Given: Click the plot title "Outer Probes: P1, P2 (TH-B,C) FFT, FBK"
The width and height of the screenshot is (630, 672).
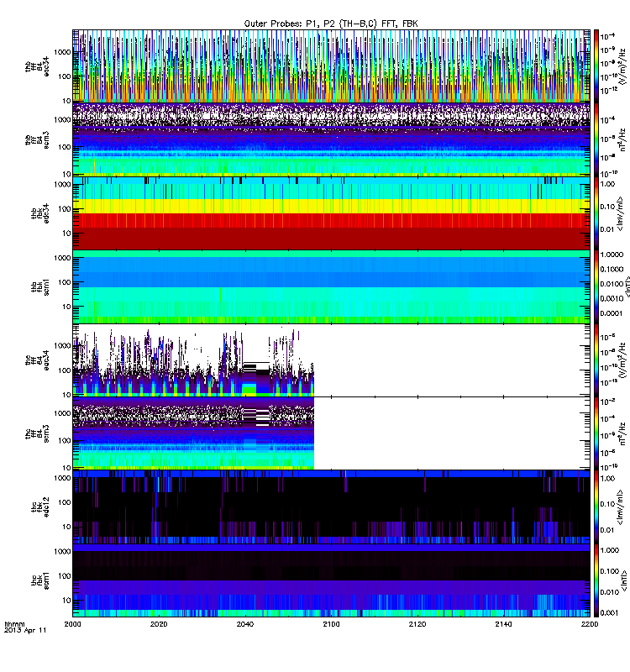Looking at the screenshot, I should (331, 24).
